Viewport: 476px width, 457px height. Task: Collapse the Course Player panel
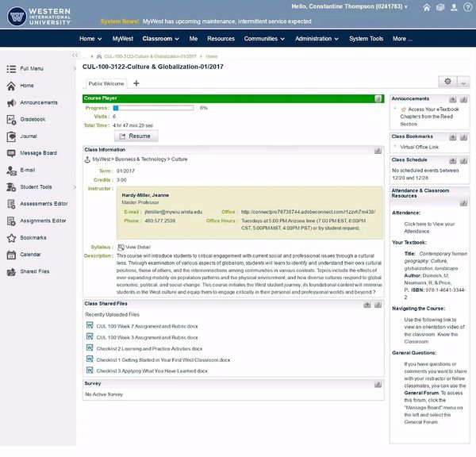(378, 98)
